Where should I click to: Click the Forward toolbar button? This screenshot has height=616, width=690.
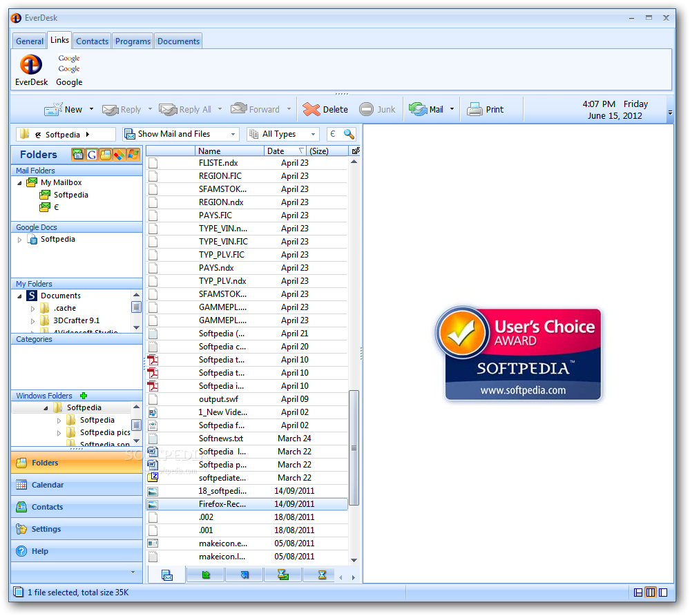click(x=256, y=109)
